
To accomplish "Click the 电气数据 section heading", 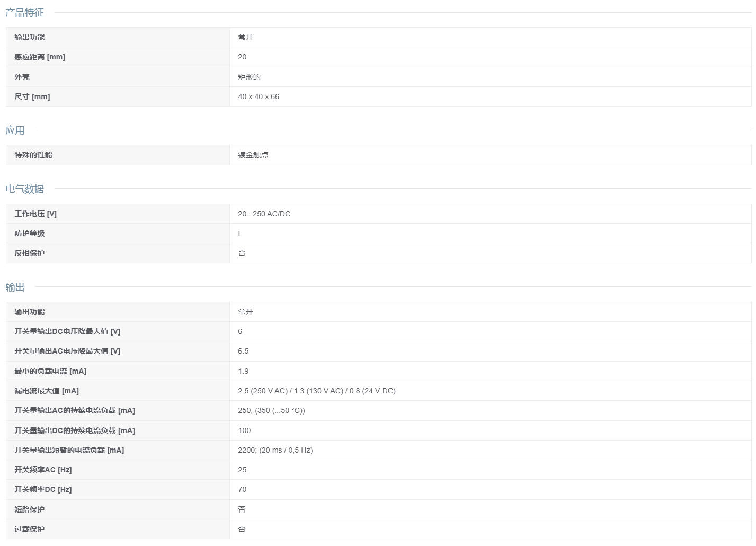I will coord(24,189).
